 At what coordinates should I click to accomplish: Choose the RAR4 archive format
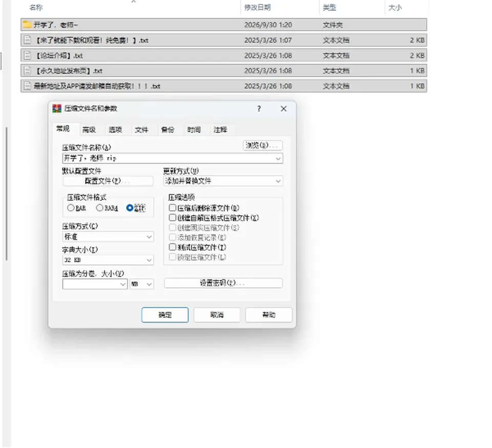click(99, 208)
